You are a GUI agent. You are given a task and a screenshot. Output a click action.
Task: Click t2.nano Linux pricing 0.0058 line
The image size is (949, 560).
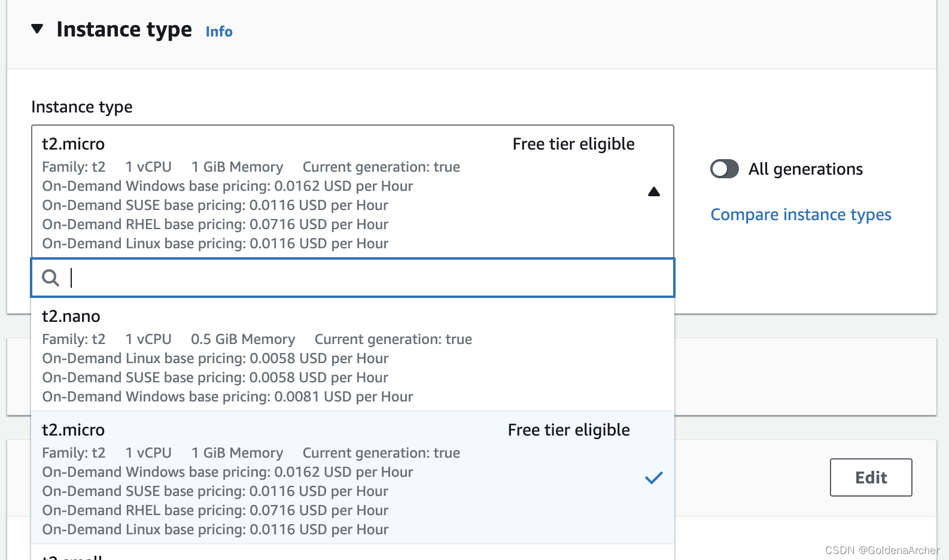[215, 358]
